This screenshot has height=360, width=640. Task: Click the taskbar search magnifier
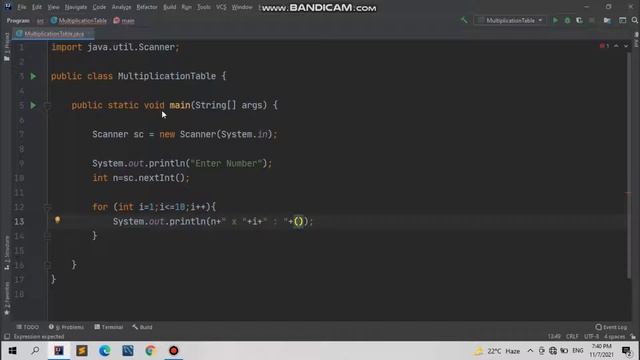[35, 351]
